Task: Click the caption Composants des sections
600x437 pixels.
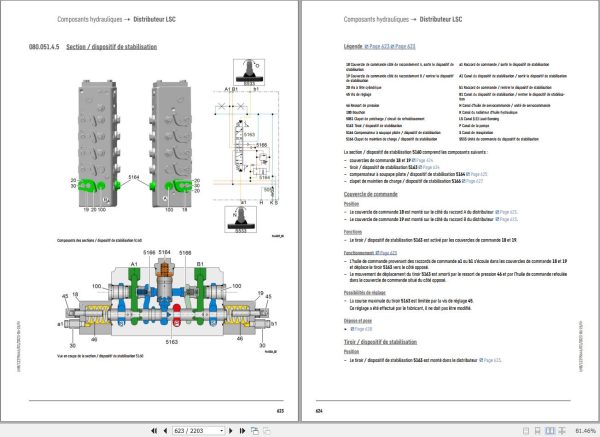Action: 99,241
